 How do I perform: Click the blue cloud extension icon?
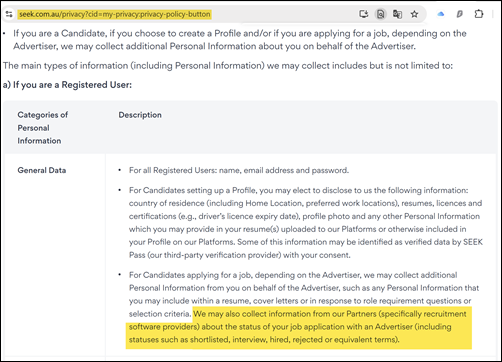[441, 14]
